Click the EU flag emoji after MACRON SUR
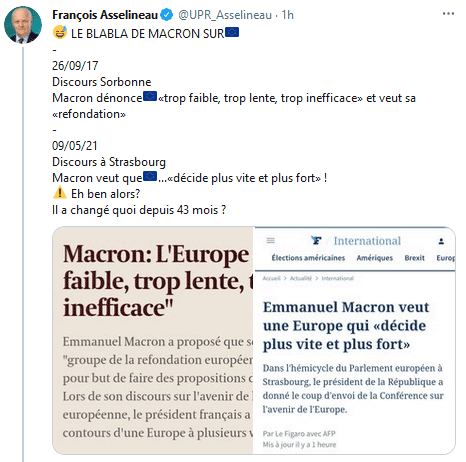This screenshot has width=466, height=462. (232, 32)
